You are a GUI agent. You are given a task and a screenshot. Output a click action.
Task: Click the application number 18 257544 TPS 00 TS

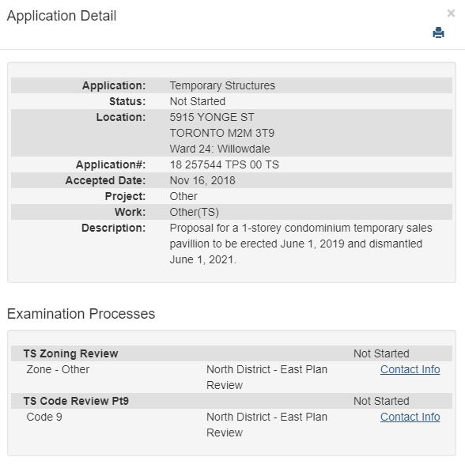(x=224, y=164)
